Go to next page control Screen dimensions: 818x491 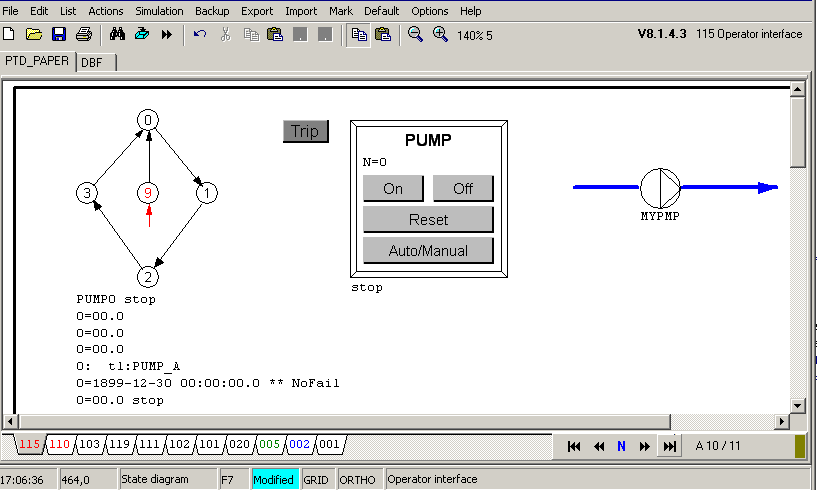pyautogui.click(x=645, y=446)
